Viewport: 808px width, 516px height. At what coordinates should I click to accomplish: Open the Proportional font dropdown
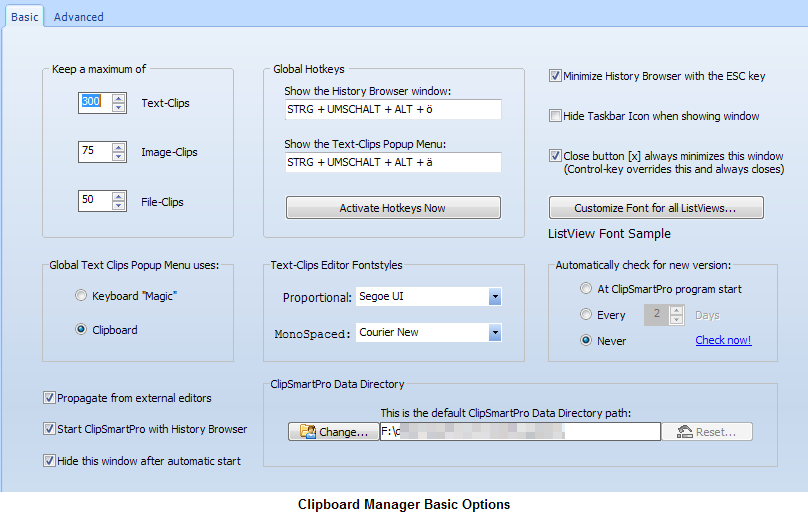(494, 297)
